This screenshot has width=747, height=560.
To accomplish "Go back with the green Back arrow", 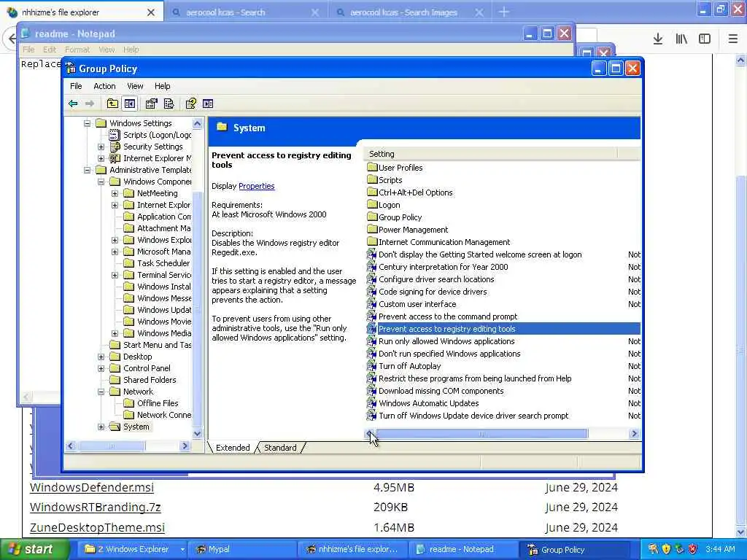I will tap(73, 104).
